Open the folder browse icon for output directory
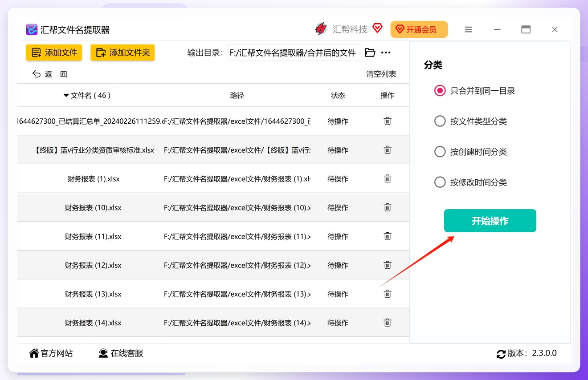Viewport: 588px width, 380px height. [370, 53]
